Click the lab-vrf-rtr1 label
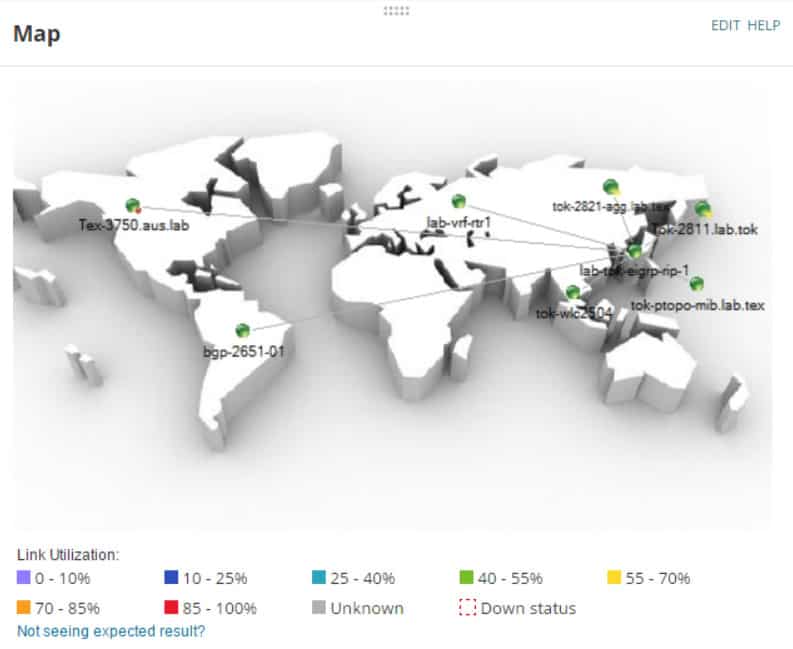The image size is (793, 649). 459,222
